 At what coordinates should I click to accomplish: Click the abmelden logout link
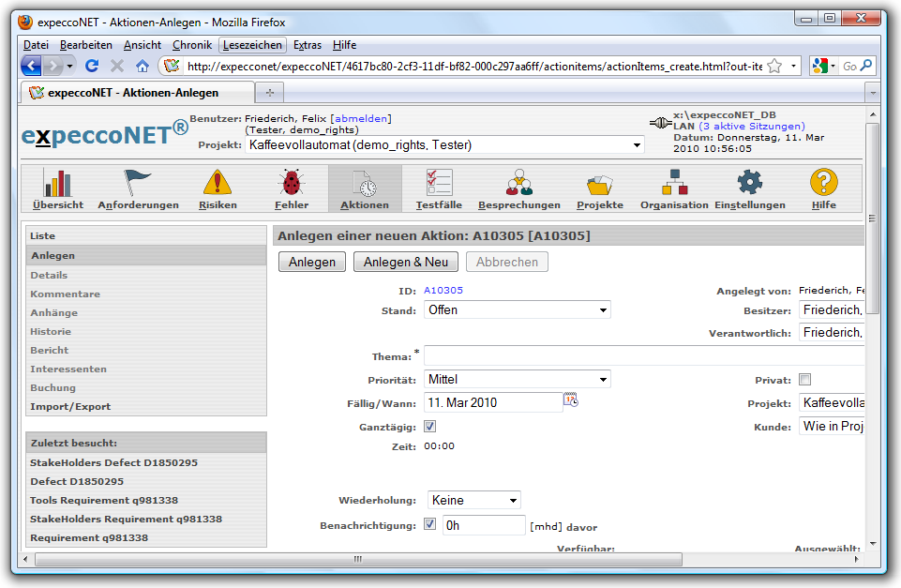tap(361, 118)
